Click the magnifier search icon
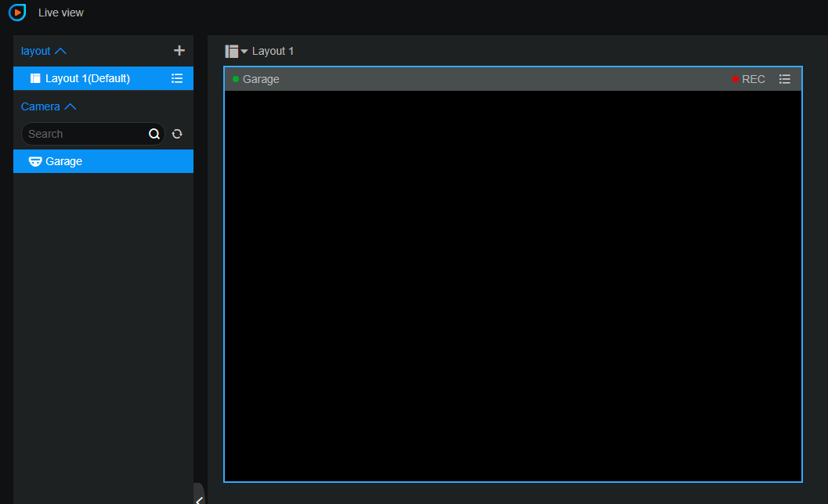 tap(154, 134)
